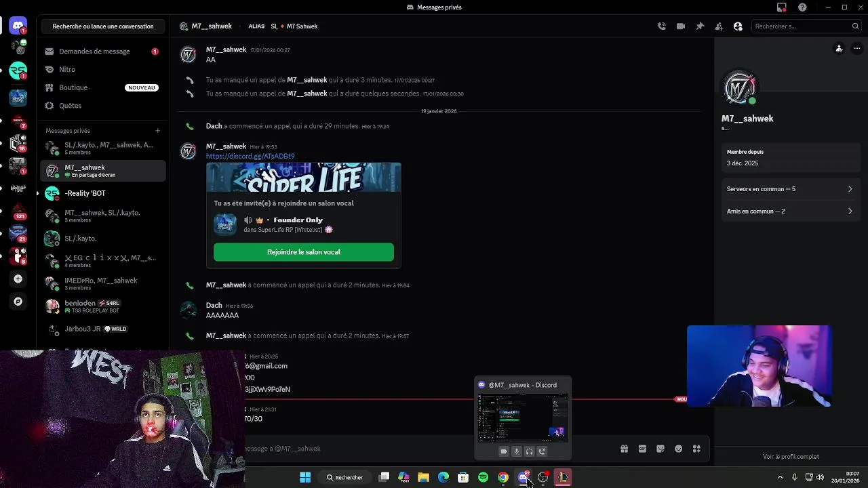Image resolution: width=868 pixels, height=488 pixels.
Task: Open League of Legends from the taskbar
Action: pyautogui.click(x=563, y=478)
